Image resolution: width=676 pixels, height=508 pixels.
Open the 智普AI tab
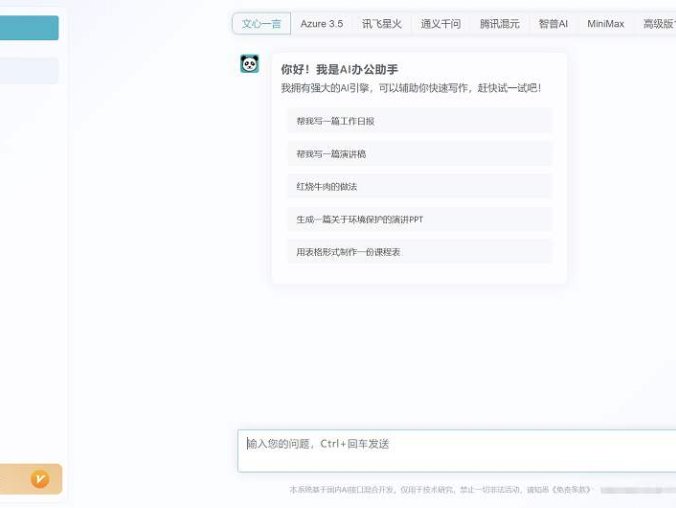(553, 24)
